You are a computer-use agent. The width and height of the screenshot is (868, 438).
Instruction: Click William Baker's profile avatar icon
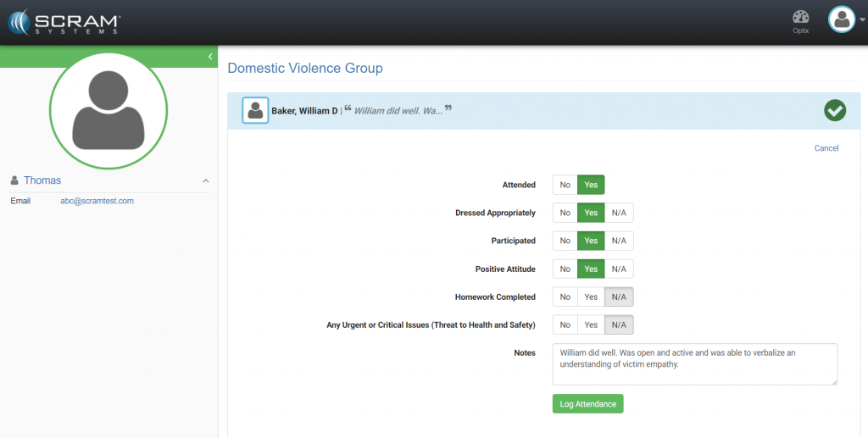pyautogui.click(x=255, y=110)
